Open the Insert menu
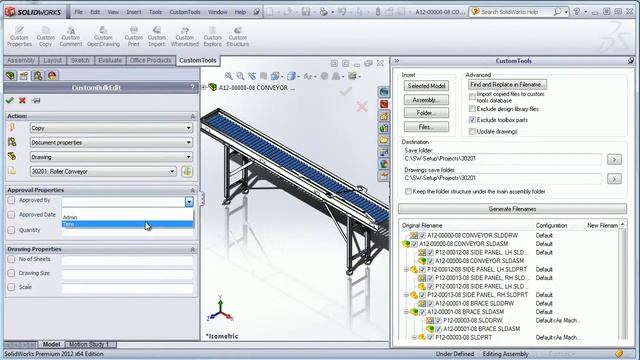Image resolution: width=640 pixels, height=360 pixels. (x=133, y=12)
